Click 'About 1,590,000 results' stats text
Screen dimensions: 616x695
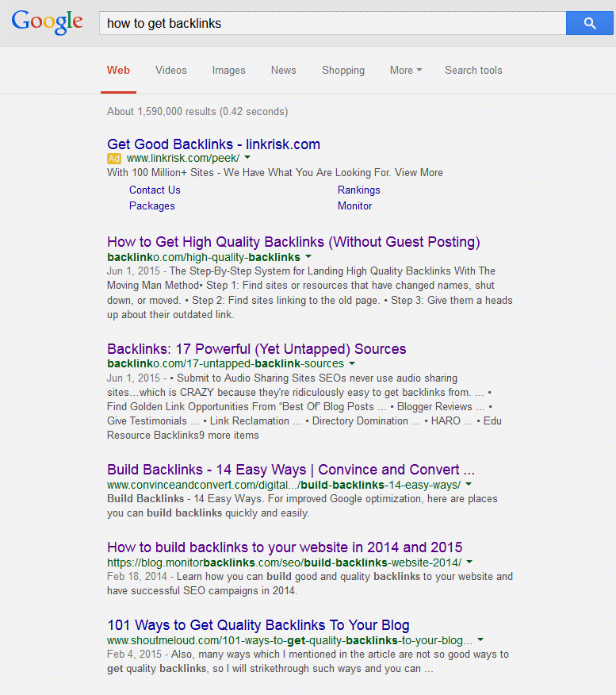pyautogui.click(x=197, y=111)
